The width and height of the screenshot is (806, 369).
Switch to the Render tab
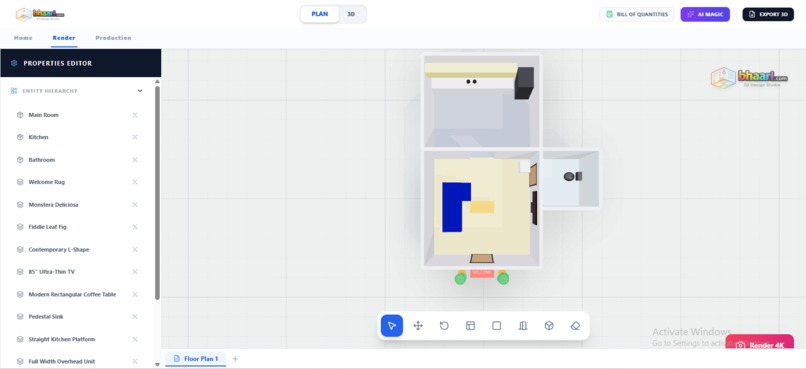[x=64, y=38]
